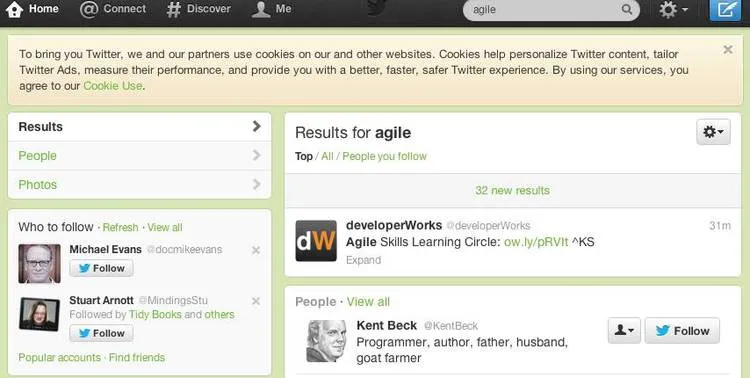Viewport: 750px width, 378px height.
Task: Compose a new tweet with the blue button
Action: [x=725, y=10]
